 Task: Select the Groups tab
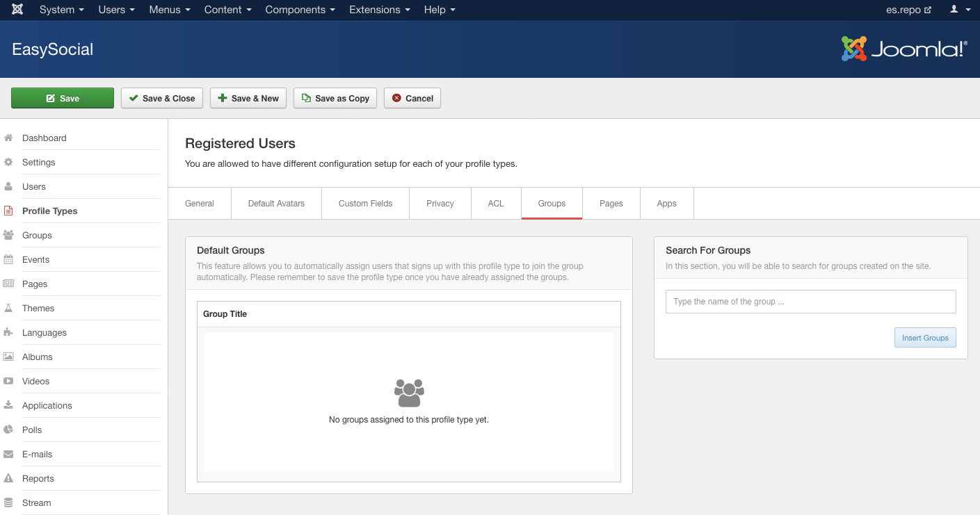(x=552, y=204)
